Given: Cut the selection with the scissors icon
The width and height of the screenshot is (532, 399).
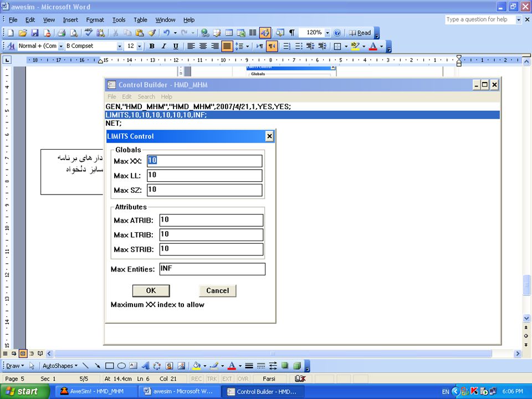Looking at the screenshot, I should pos(115,33).
